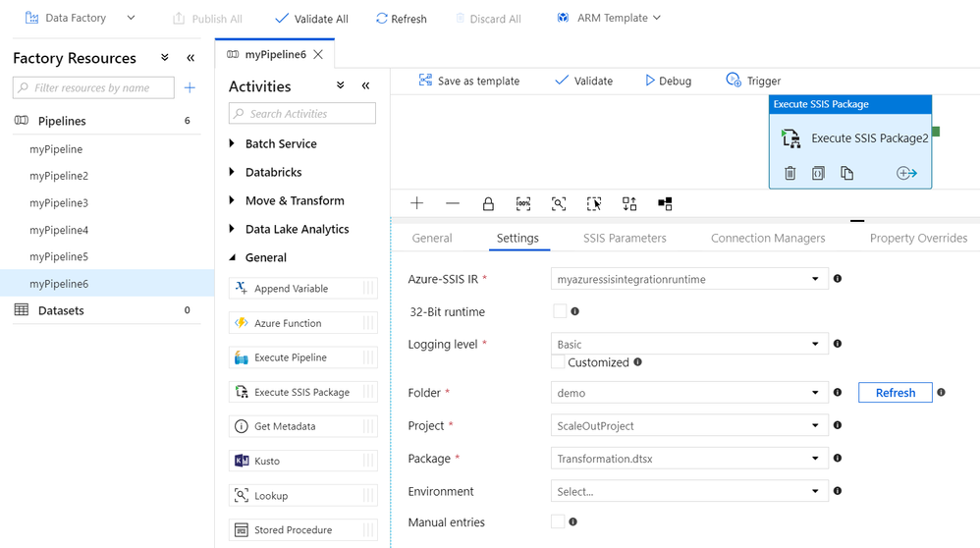Click the layout toggle icon on canvas toolbar

[x=665, y=203]
